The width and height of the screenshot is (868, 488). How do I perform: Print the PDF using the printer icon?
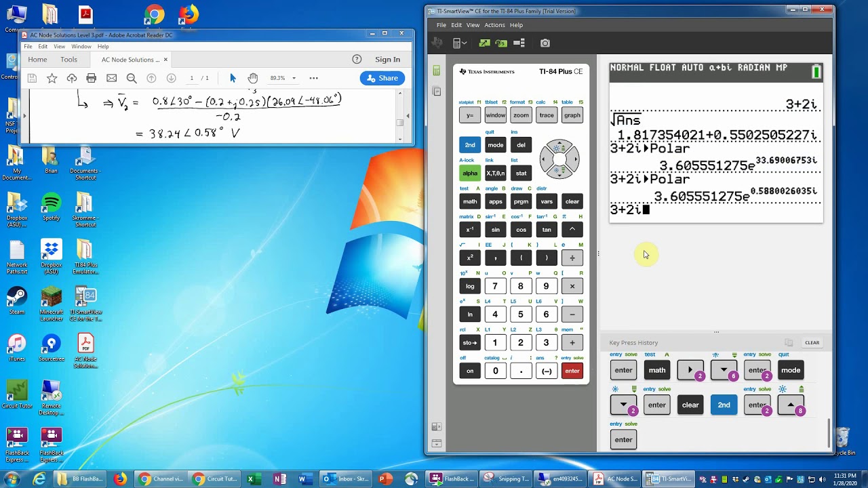coord(91,78)
